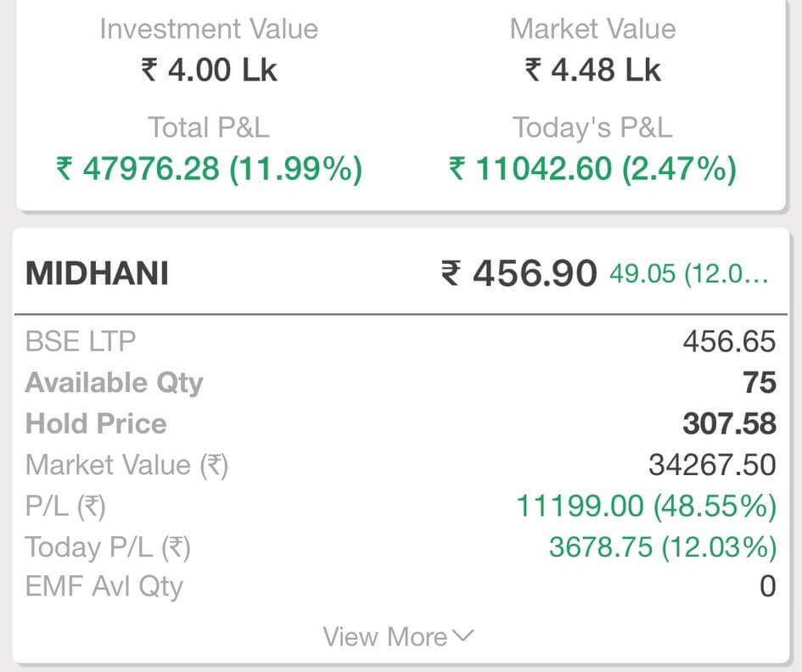Tap the Available Qty value 75
Image resolution: width=802 pixels, height=672 pixels.
click(x=760, y=383)
